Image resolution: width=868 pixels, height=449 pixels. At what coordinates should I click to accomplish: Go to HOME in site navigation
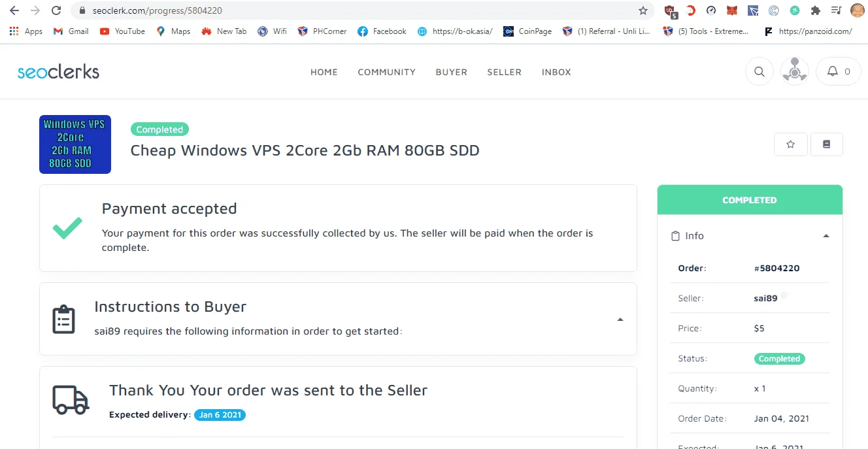click(x=324, y=73)
